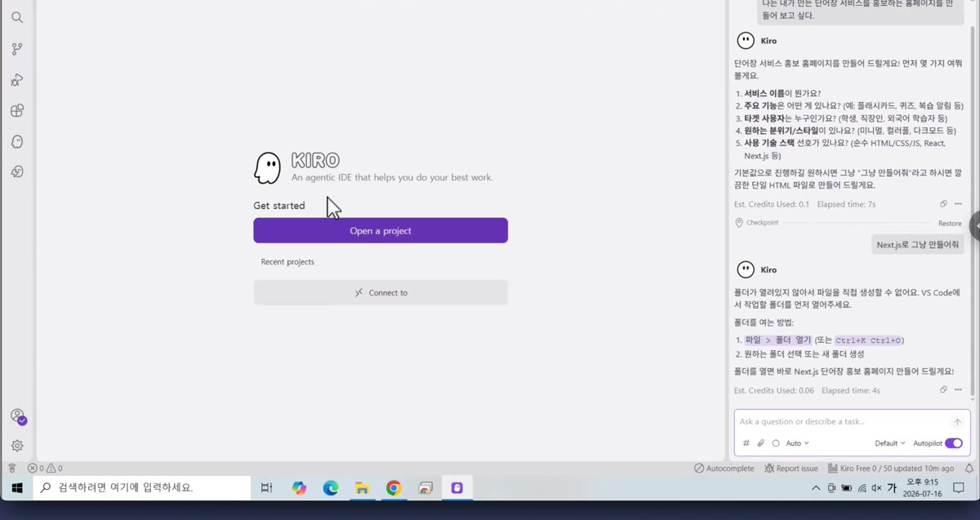980x520 pixels.
Task: Open the Accounts icon in activity bar
Action: pyautogui.click(x=18, y=416)
